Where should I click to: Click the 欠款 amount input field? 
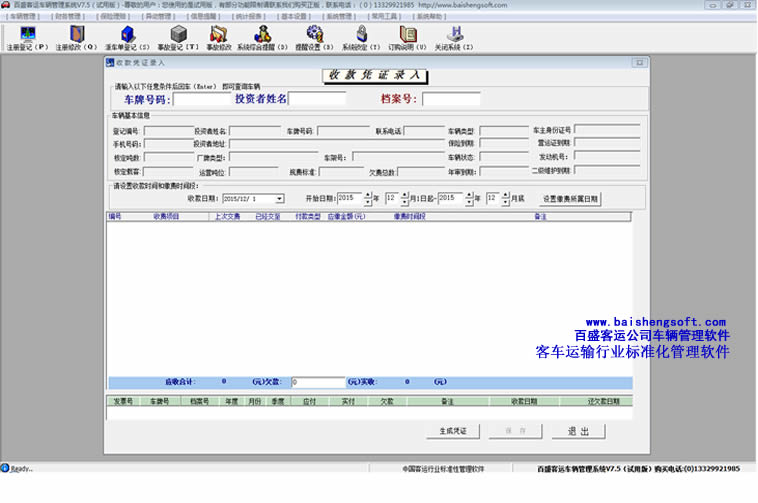pyautogui.click(x=318, y=382)
